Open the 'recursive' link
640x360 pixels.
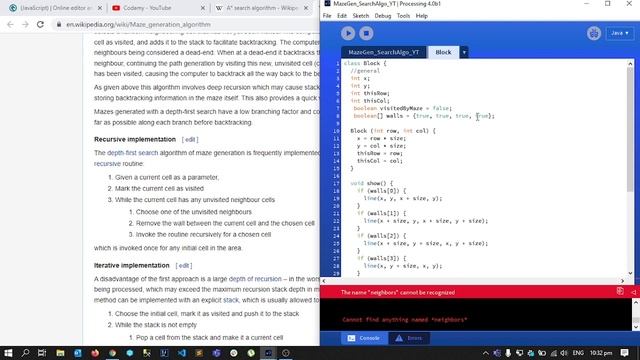[x=107, y=164]
